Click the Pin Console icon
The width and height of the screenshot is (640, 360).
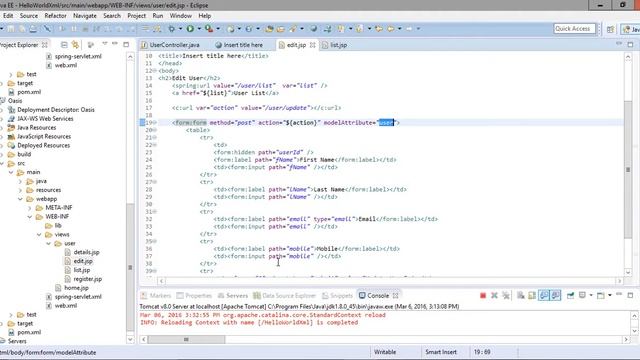(x=570, y=295)
